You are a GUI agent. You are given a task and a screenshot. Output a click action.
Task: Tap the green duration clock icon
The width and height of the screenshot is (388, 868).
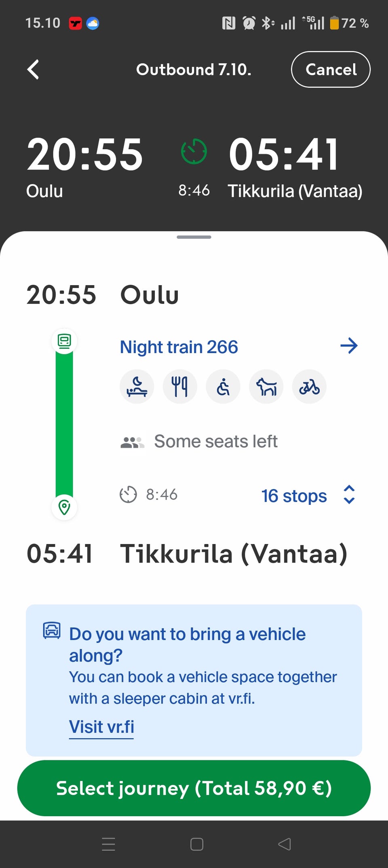tap(194, 152)
